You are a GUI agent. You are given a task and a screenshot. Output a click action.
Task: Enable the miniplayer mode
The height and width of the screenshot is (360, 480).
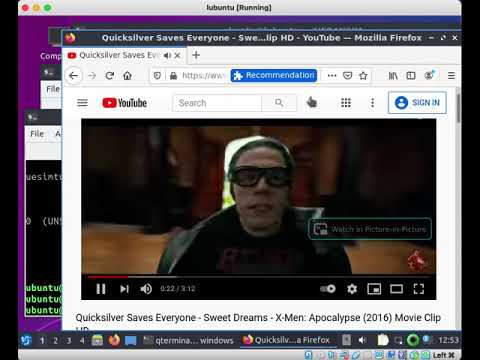click(374, 289)
